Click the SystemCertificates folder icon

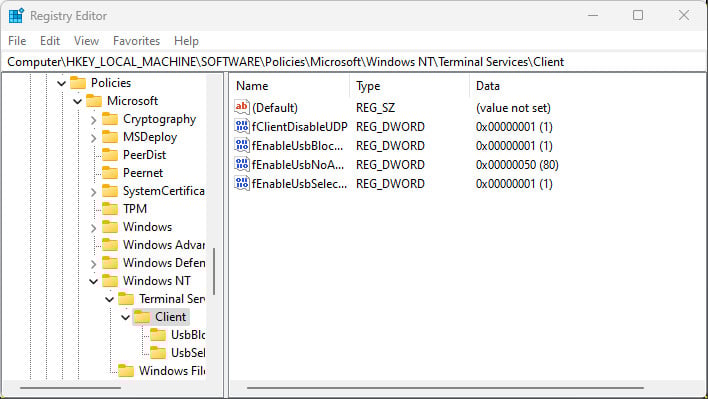tap(110, 191)
